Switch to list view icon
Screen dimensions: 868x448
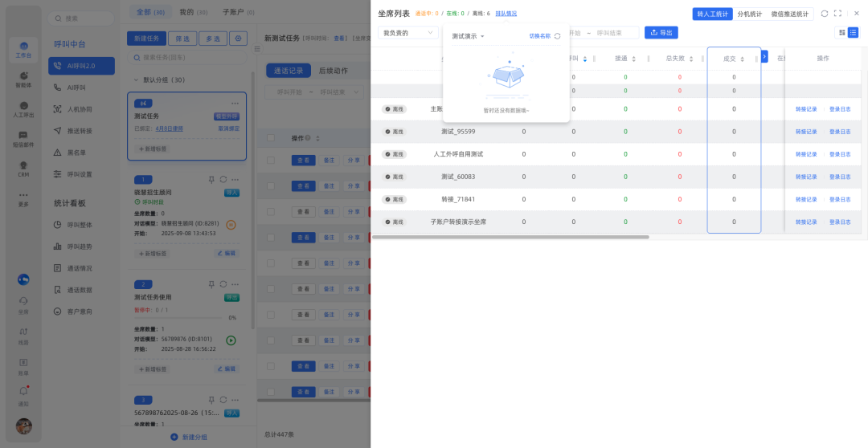click(853, 33)
